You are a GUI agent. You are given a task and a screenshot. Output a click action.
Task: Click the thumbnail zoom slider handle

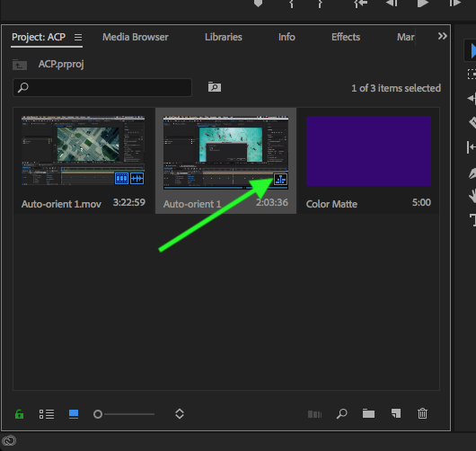(98, 414)
